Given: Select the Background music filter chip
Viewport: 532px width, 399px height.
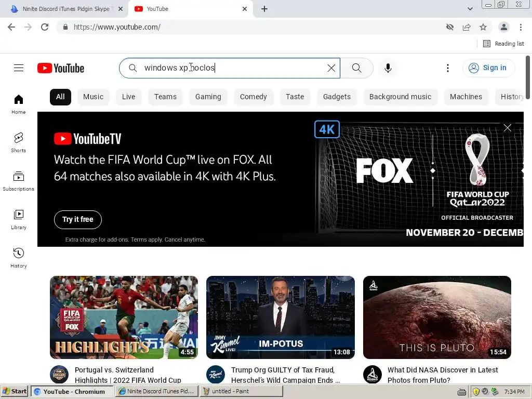Looking at the screenshot, I should 401,97.
